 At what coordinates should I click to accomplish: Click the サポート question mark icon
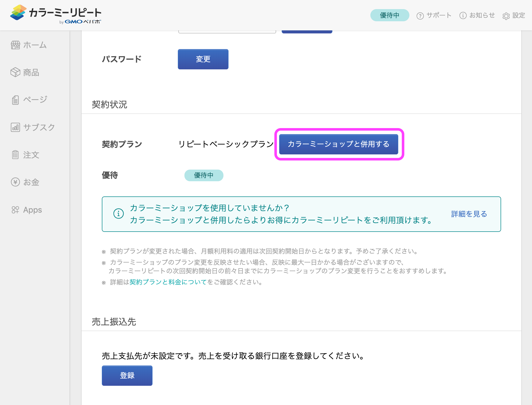[x=420, y=16]
